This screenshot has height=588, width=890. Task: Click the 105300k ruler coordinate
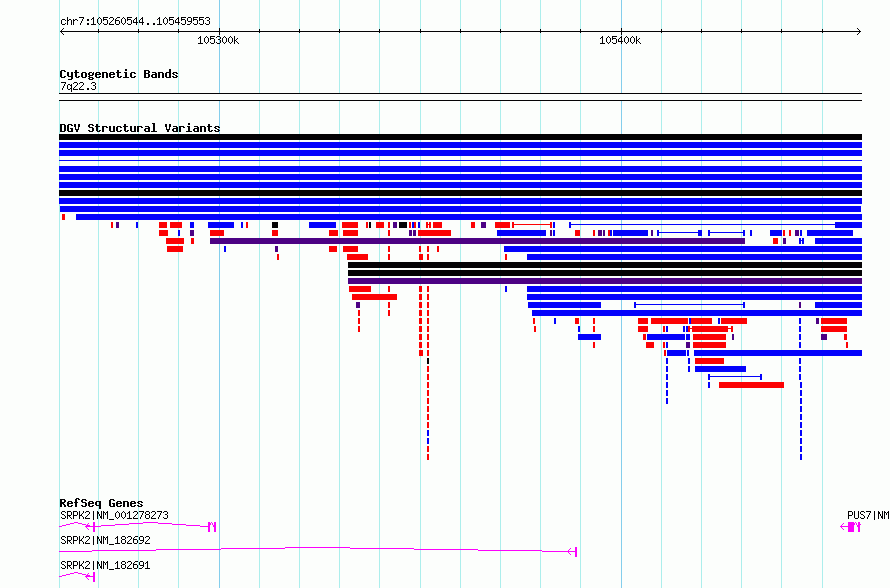(218, 40)
